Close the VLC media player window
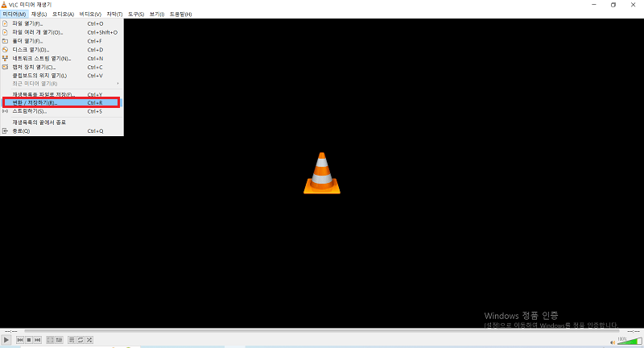 click(x=633, y=5)
